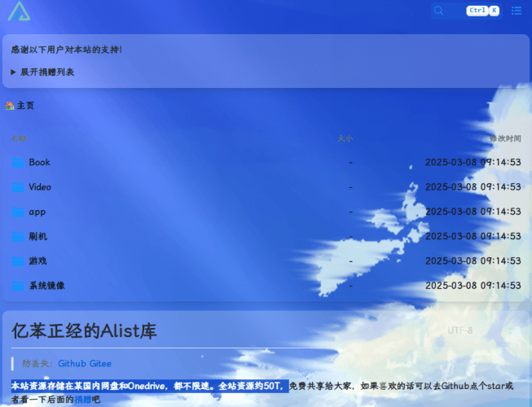This screenshot has width=532, height=407.
Task: Click the 游戏 folder icon
Action: 18,261
